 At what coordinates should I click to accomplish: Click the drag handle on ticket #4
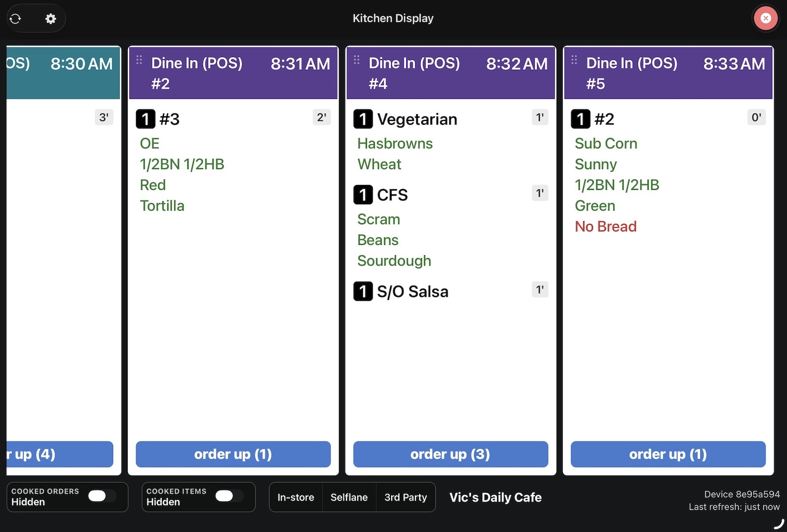(357, 60)
